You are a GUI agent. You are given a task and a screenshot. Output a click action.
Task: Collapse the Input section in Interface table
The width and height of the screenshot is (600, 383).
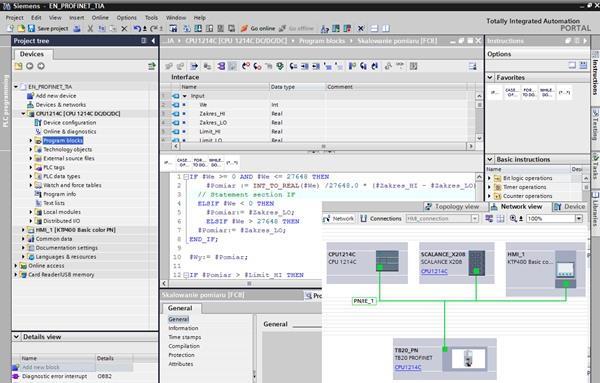[x=185, y=96]
